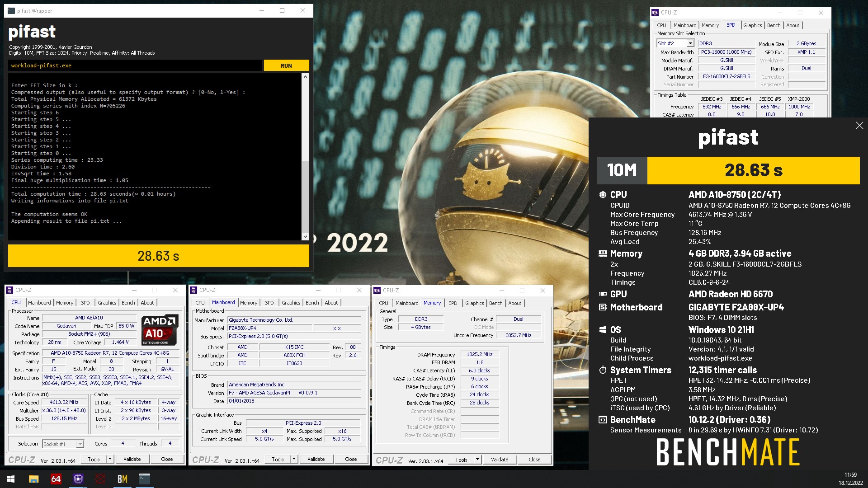868x488 pixels.
Task: Switch to Mainboard tab in CPU-Z CPU window
Action: click(39, 303)
